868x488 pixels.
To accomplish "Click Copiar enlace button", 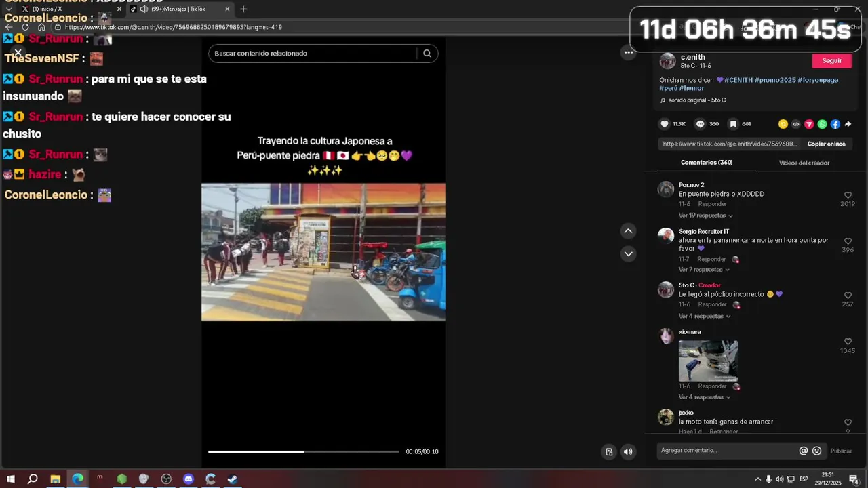I will [x=826, y=144].
